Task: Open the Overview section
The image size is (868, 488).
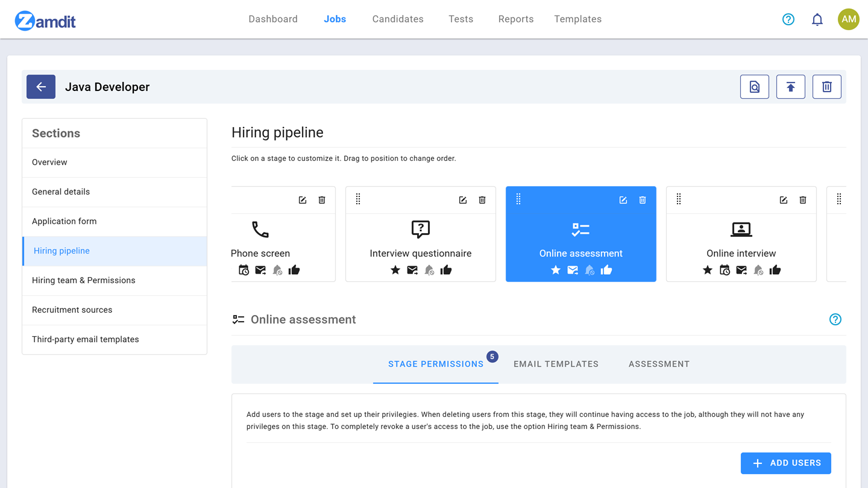Action: pyautogui.click(x=115, y=163)
